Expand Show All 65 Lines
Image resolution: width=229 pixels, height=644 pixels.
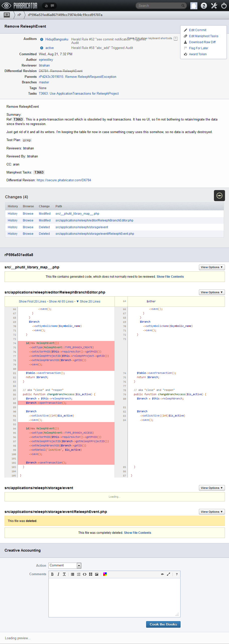(61, 302)
